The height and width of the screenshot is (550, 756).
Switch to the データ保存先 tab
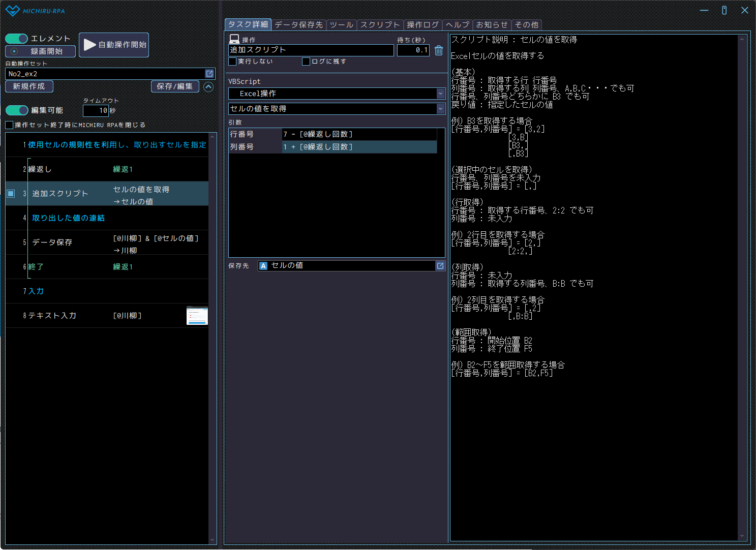pyautogui.click(x=298, y=24)
